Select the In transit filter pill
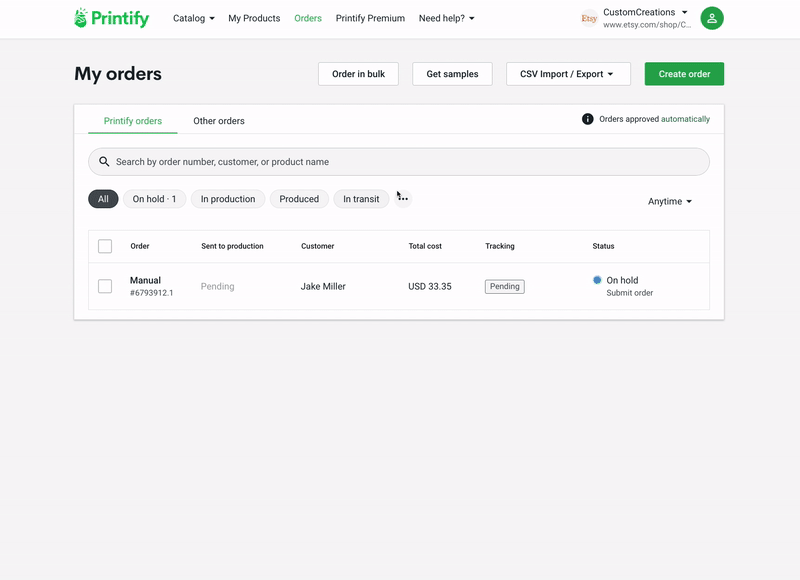 [x=360, y=198]
